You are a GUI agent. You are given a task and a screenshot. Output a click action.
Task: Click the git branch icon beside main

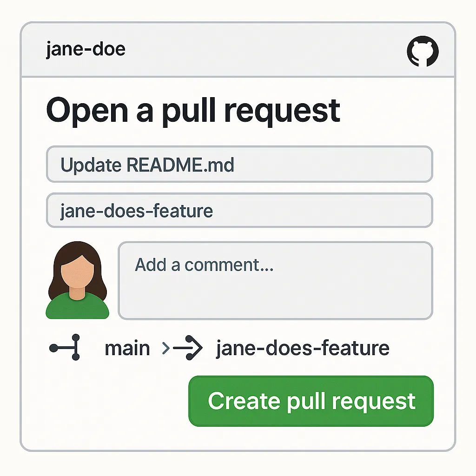point(66,348)
